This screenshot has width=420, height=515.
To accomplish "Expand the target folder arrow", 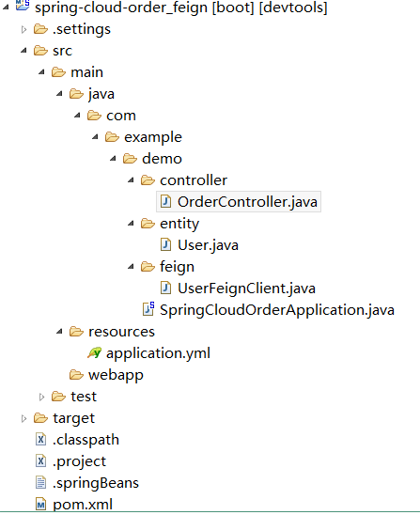I will coord(23,418).
